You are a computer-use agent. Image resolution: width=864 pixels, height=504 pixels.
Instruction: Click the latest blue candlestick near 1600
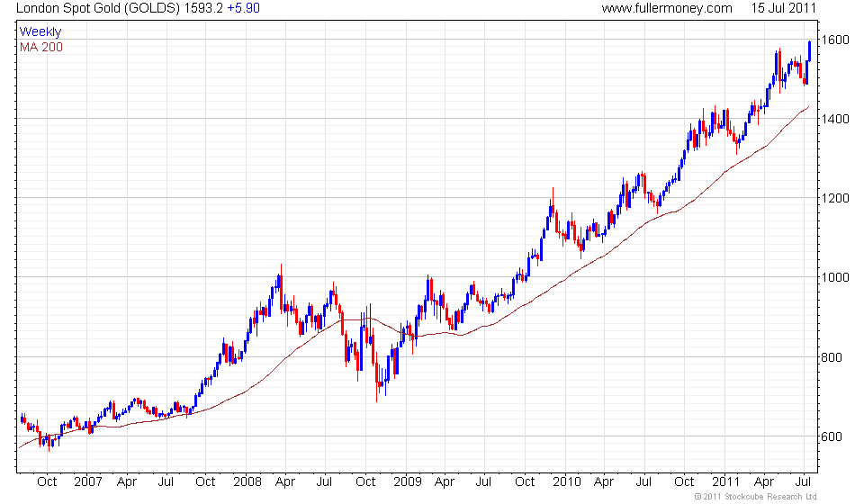point(809,50)
